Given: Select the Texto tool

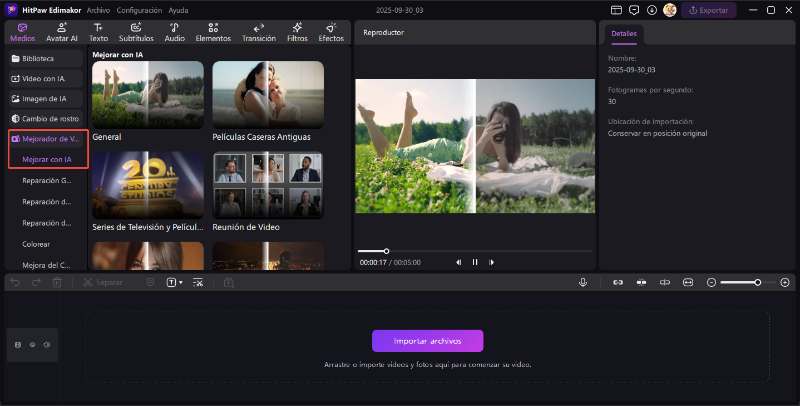Looking at the screenshot, I should click(x=99, y=32).
